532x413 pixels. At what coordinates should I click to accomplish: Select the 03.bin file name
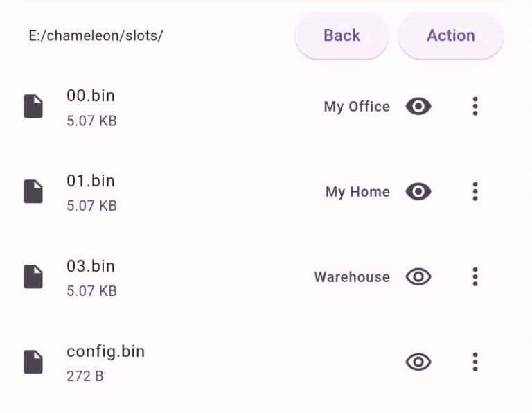91,267
